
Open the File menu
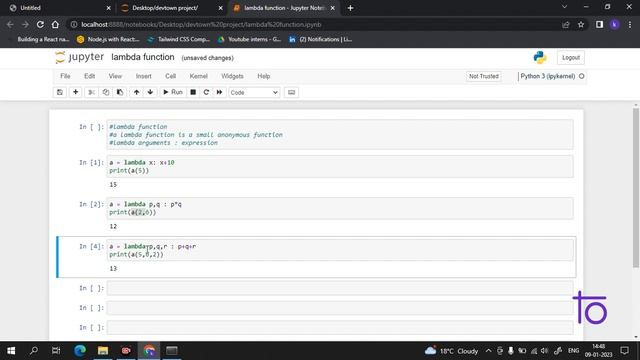click(x=65, y=76)
